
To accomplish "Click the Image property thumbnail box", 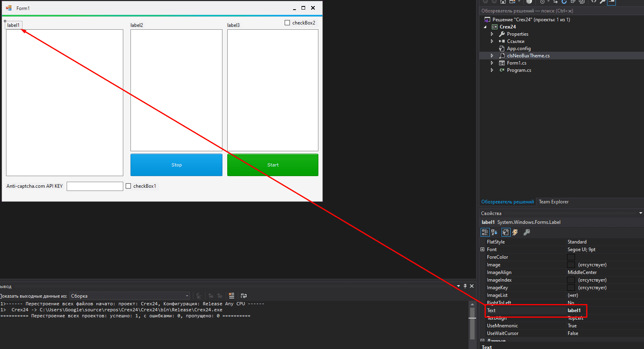I will tap(571, 265).
